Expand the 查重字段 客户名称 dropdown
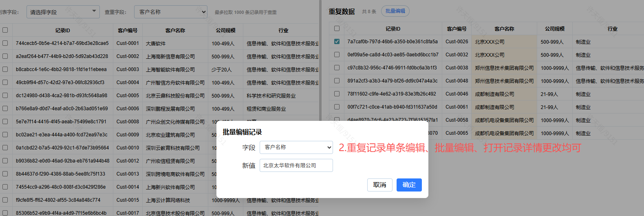The image size is (644, 216). click(170, 12)
